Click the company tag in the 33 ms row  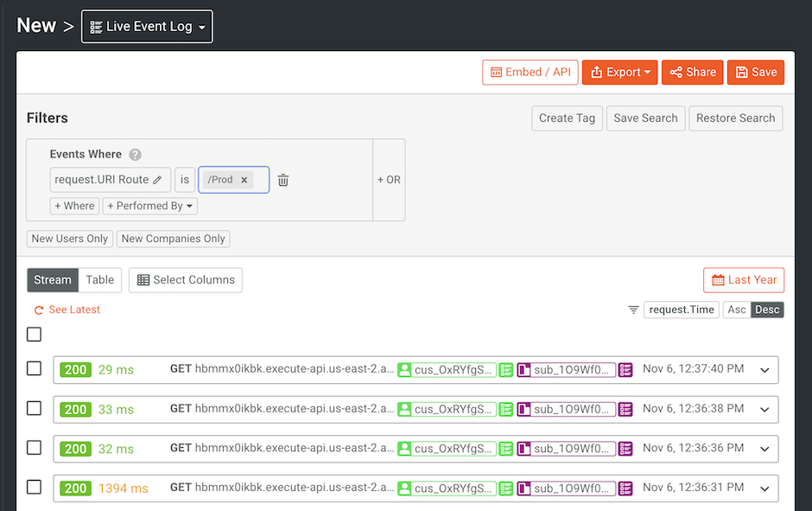pos(567,410)
